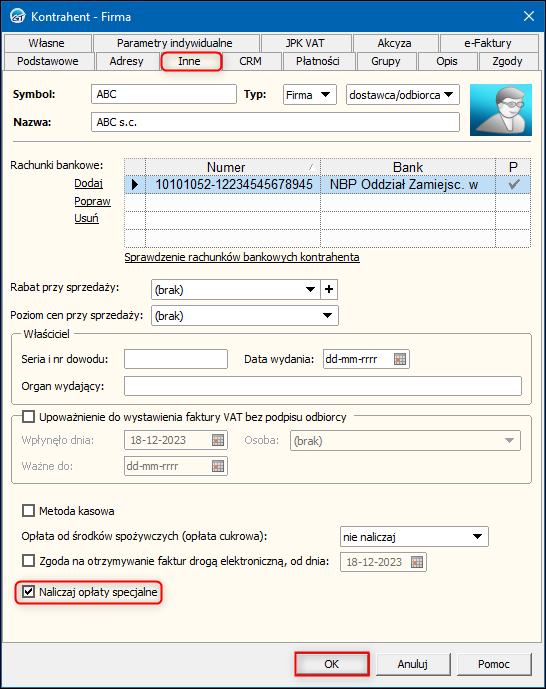Select account number 10101052-1223454567​8945
The image size is (546, 689).
[x=234, y=185]
